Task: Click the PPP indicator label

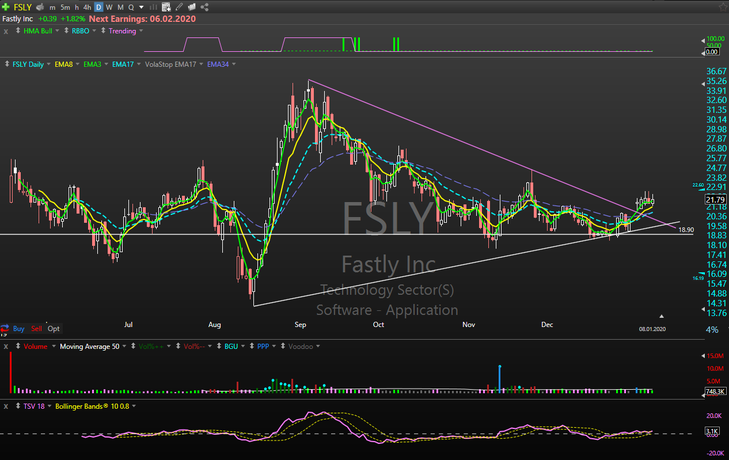Action: click(x=263, y=347)
